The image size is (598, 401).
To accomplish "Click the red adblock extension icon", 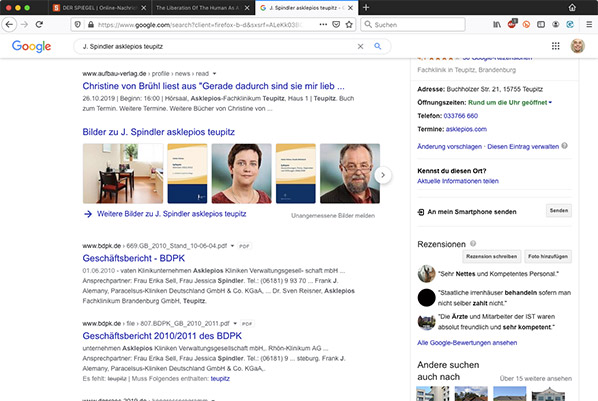I will [x=512, y=24].
